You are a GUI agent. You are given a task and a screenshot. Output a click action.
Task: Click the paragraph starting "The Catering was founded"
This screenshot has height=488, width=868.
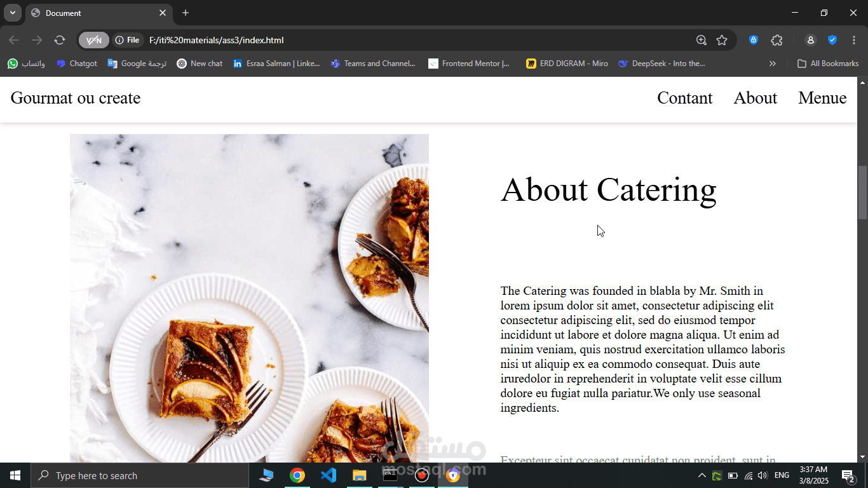click(643, 349)
